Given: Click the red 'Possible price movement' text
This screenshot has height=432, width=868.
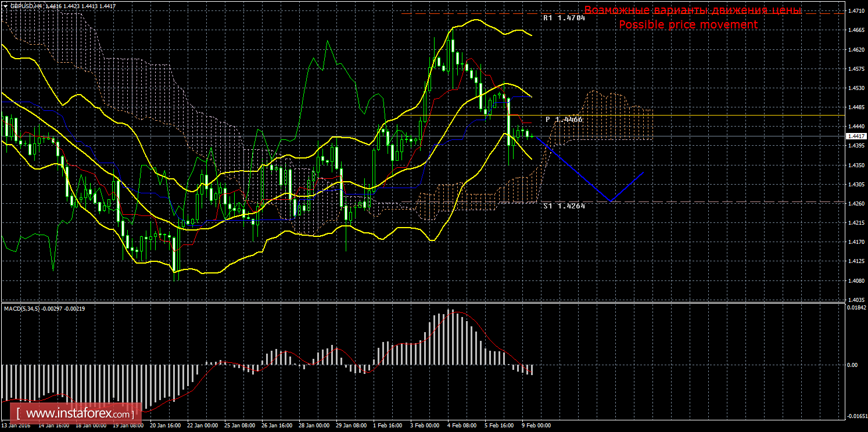Looking at the screenshot, I should pyautogui.click(x=688, y=25).
